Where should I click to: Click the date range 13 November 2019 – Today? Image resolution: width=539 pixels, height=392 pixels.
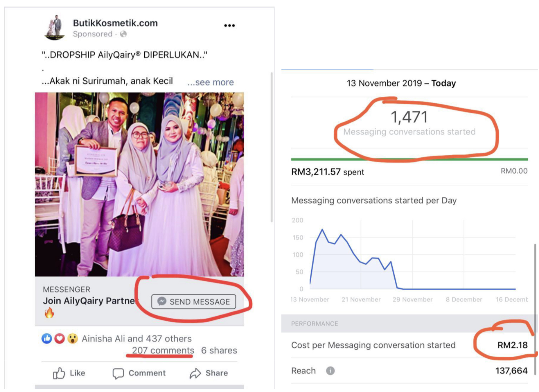coord(401,83)
